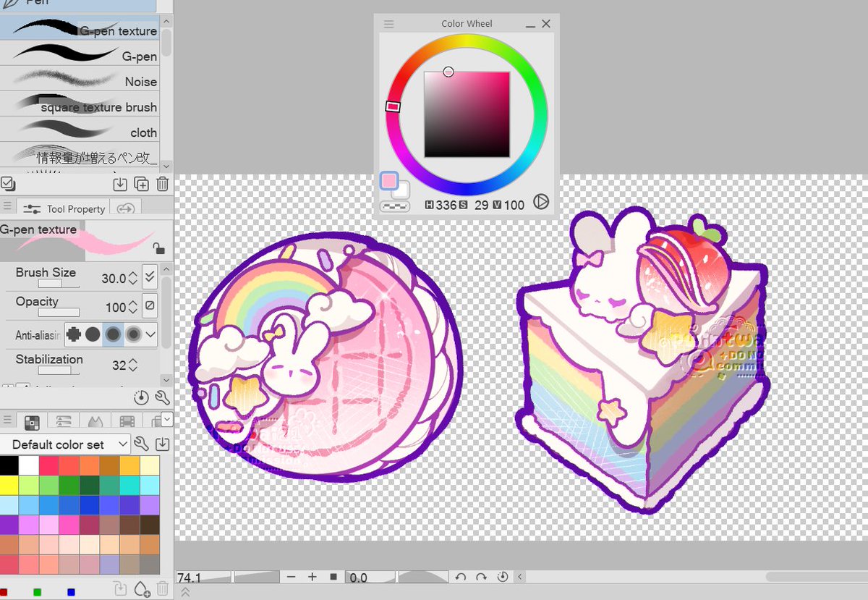Click the edit color set wrench icon
This screenshot has width=868, height=600.
pos(142,444)
